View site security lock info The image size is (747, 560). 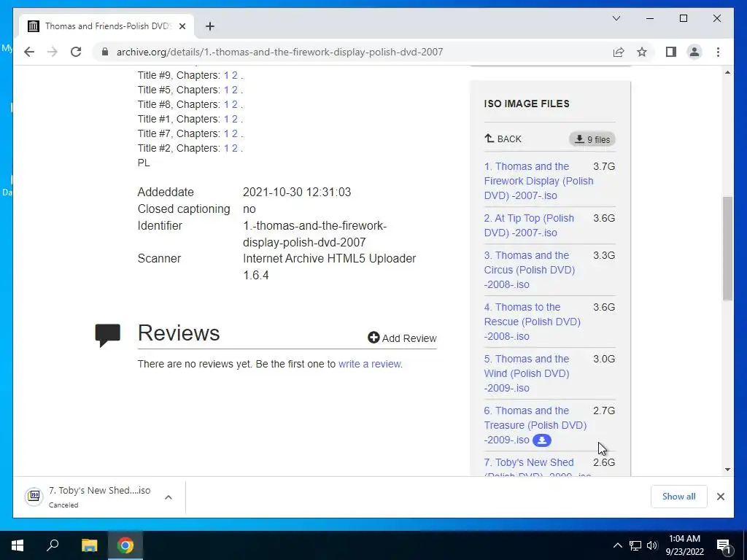[105, 52]
